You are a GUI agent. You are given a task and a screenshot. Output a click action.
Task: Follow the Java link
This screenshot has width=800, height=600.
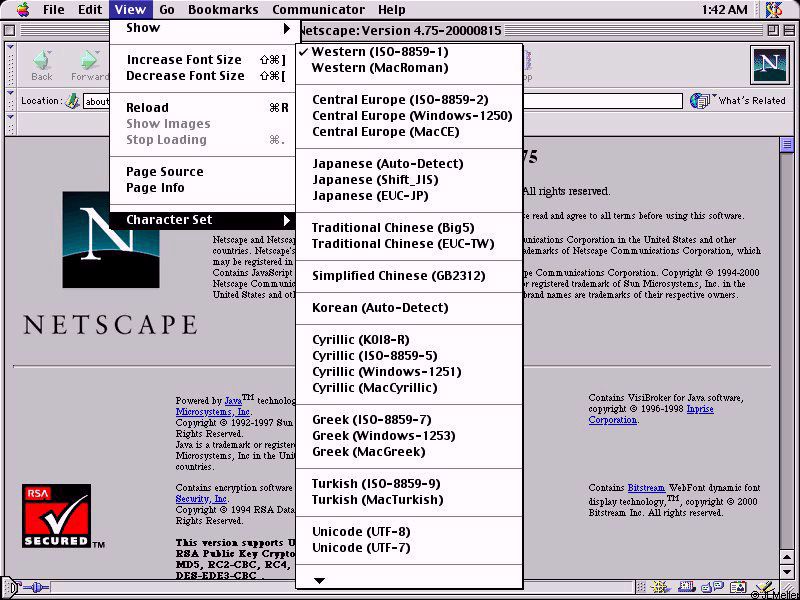tap(233, 401)
